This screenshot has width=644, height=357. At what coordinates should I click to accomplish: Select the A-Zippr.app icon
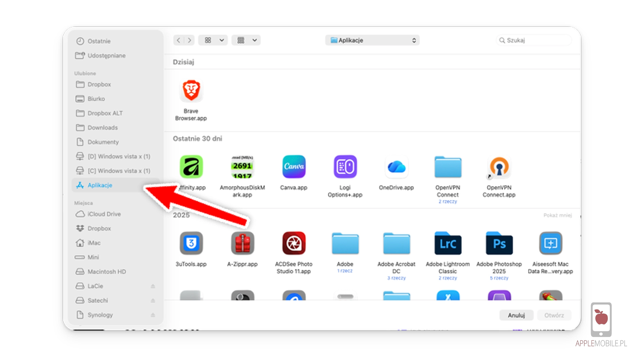tap(242, 243)
